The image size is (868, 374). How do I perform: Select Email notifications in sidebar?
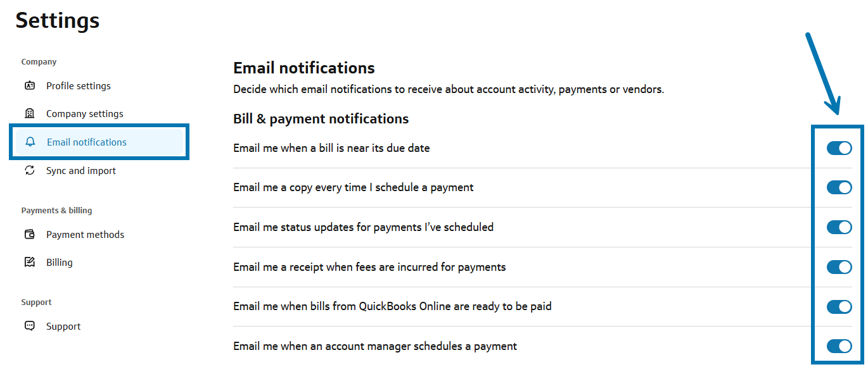[x=87, y=142]
